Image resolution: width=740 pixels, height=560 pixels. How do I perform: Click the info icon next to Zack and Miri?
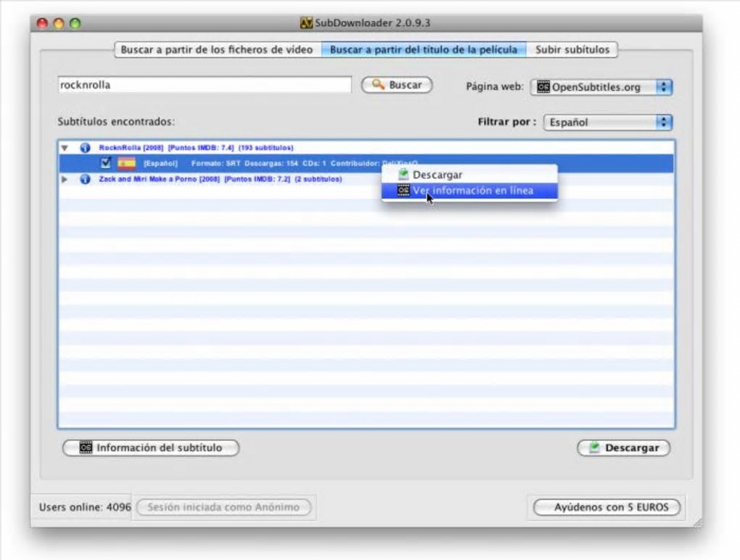[85, 179]
